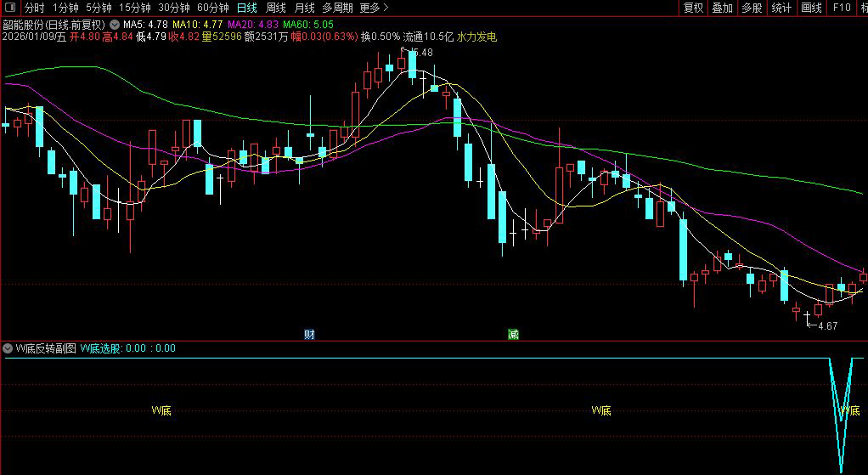This screenshot has width=868, height=475.
Task: Select the 30分钟 period tab
Action: 174,8
